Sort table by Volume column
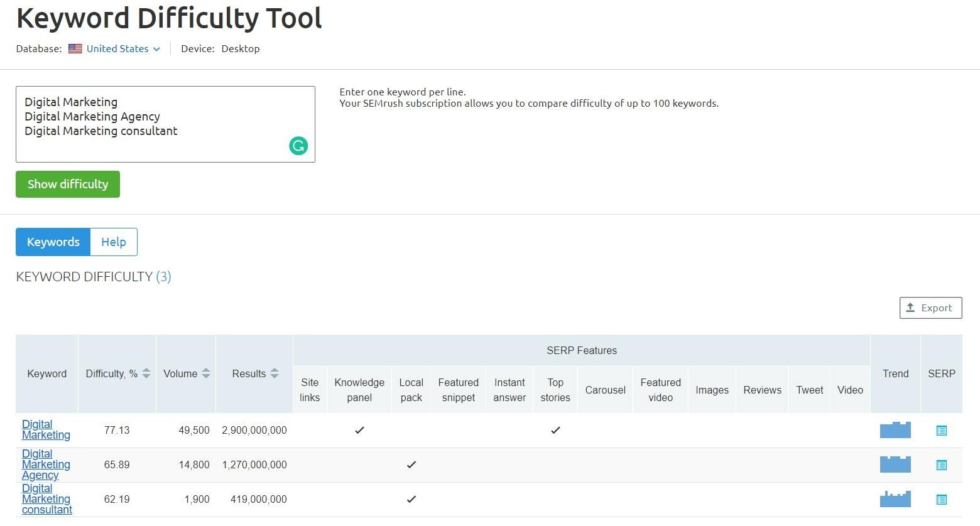 pyautogui.click(x=205, y=373)
